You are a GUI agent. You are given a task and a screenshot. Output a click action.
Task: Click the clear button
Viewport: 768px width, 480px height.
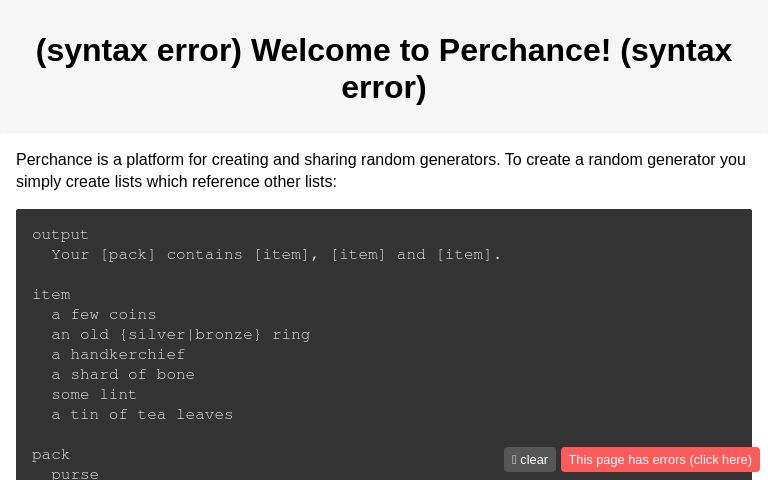click(530, 460)
